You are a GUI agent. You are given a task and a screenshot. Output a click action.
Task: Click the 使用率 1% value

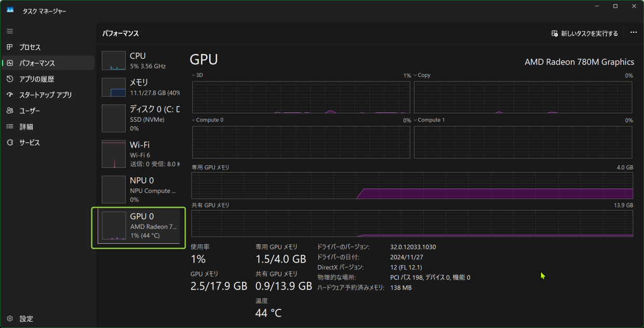[198, 259]
